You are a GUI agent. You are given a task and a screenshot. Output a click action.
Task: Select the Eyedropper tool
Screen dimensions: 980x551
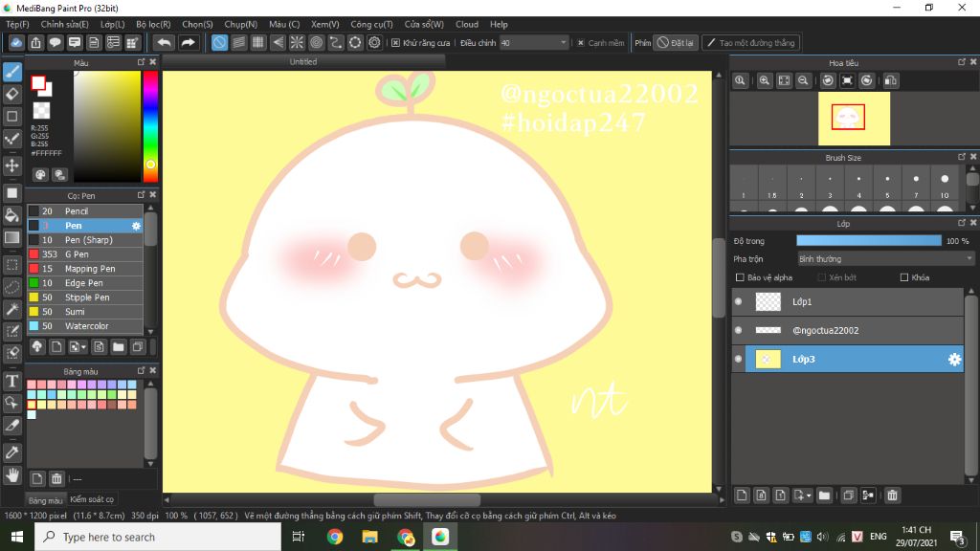click(x=11, y=452)
